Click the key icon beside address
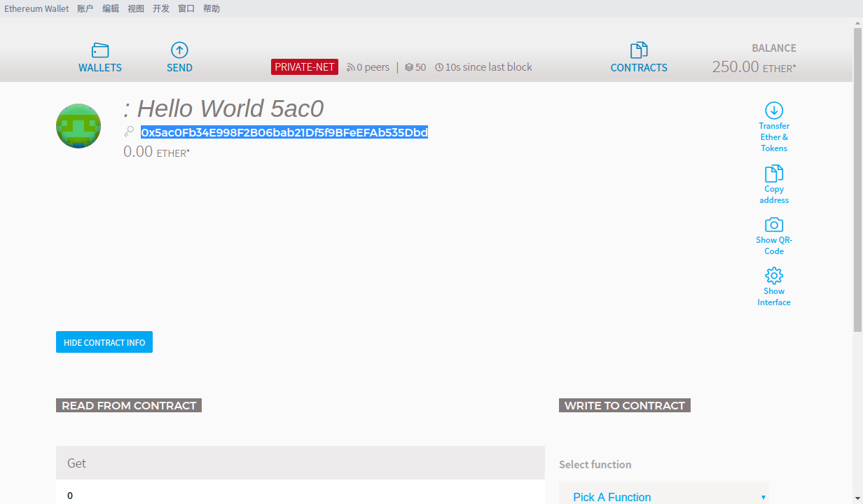Screen dimensions: 863x504 point(129,132)
